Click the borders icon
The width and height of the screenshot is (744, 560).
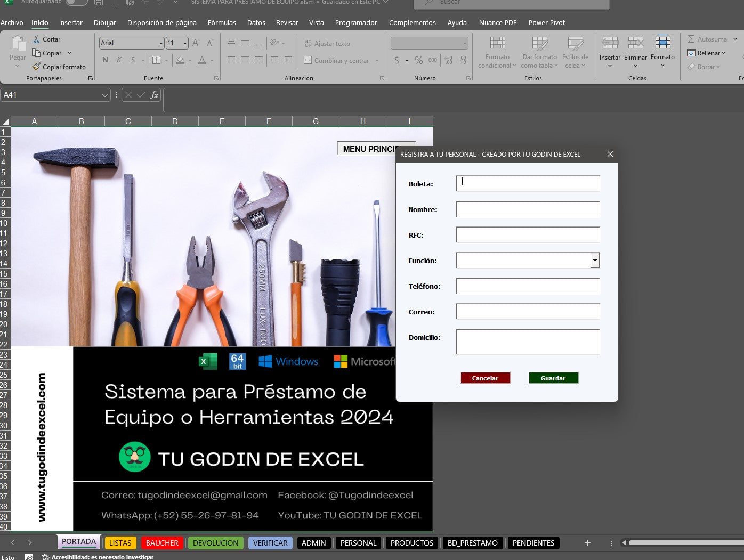pyautogui.click(x=156, y=60)
